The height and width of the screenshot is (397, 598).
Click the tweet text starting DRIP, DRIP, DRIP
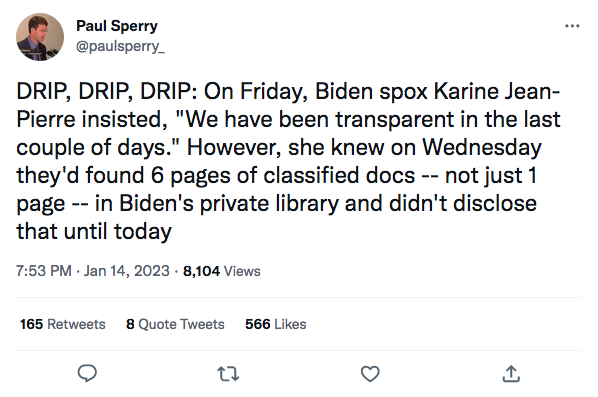point(288,161)
